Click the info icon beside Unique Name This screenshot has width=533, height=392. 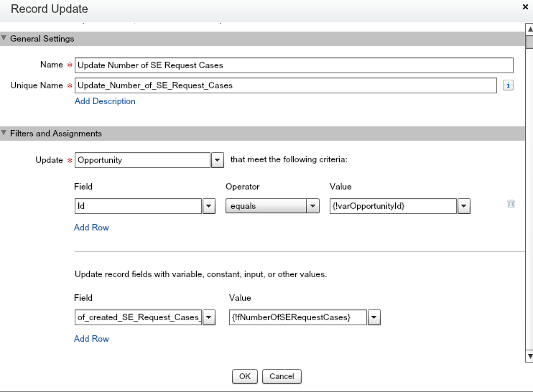tap(507, 85)
